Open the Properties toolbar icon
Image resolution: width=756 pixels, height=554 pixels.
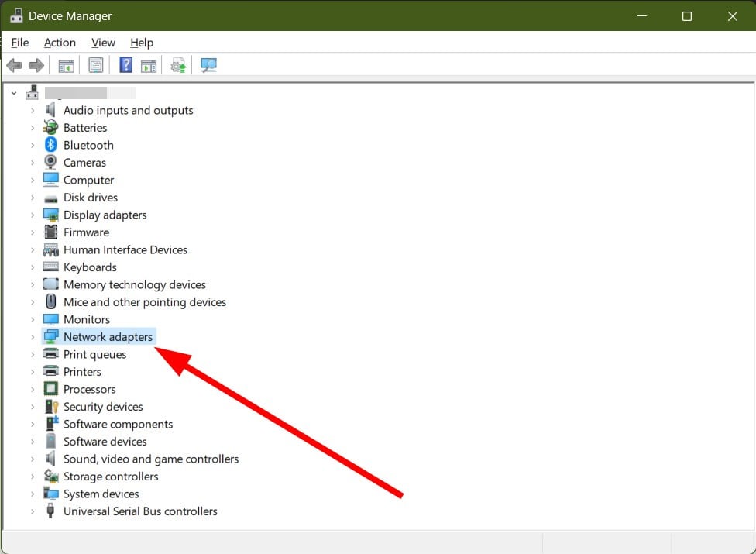[96, 65]
